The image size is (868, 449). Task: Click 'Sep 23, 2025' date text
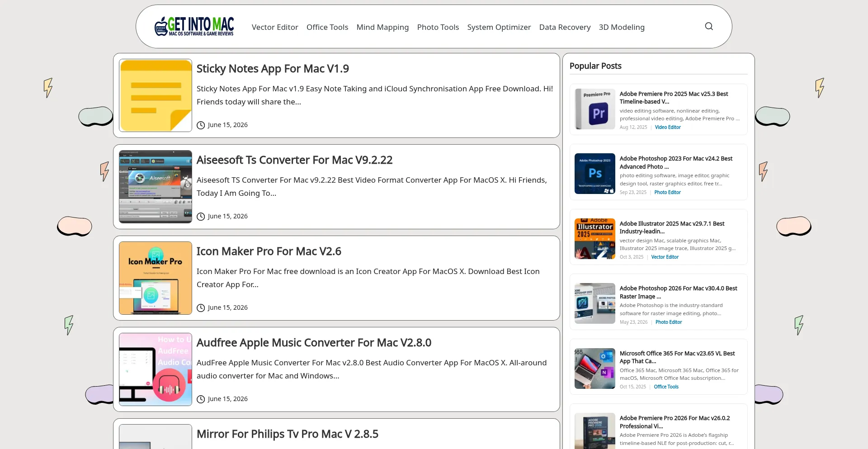633,193
